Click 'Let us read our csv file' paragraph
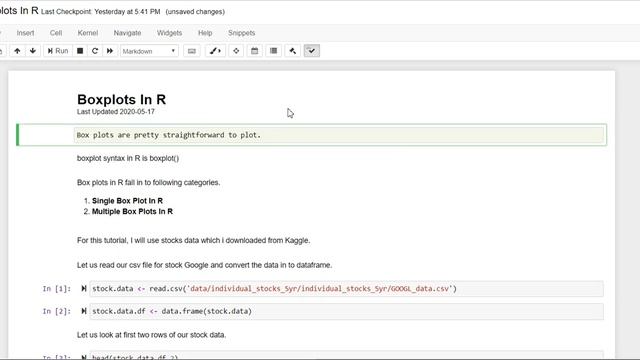The width and height of the screenshot is (640, 360). [x=204, y=265]
